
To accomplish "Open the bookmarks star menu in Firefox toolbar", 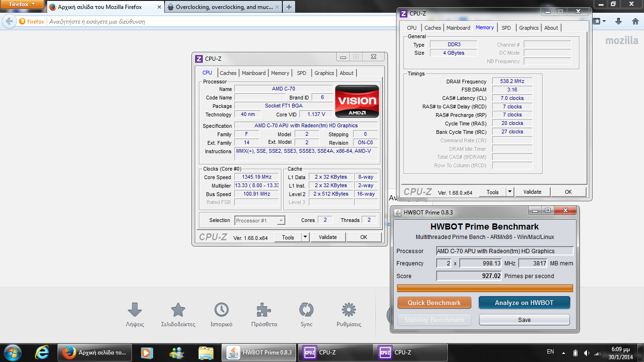I will pos(600,21).
